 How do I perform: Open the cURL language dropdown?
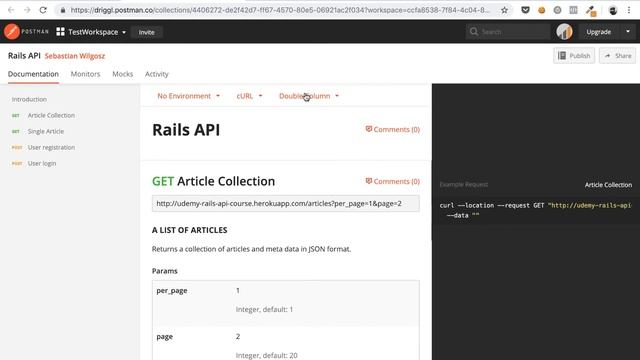click(x=249, y=96)
